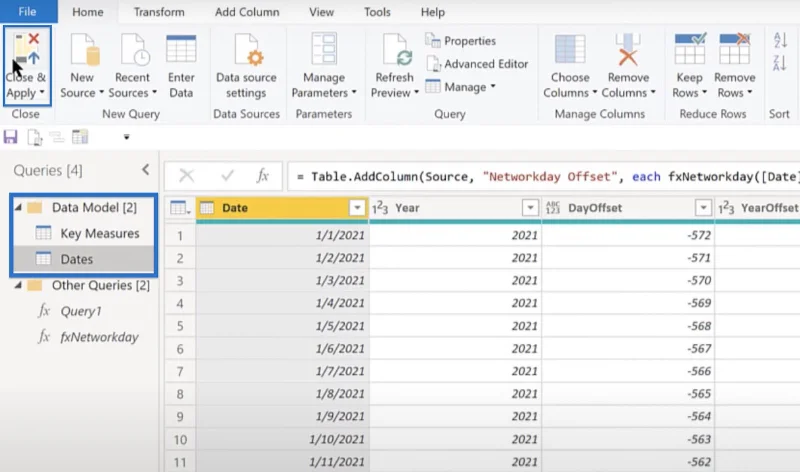
Task: Switch to the Add Column tab
Action: point(247,12)
